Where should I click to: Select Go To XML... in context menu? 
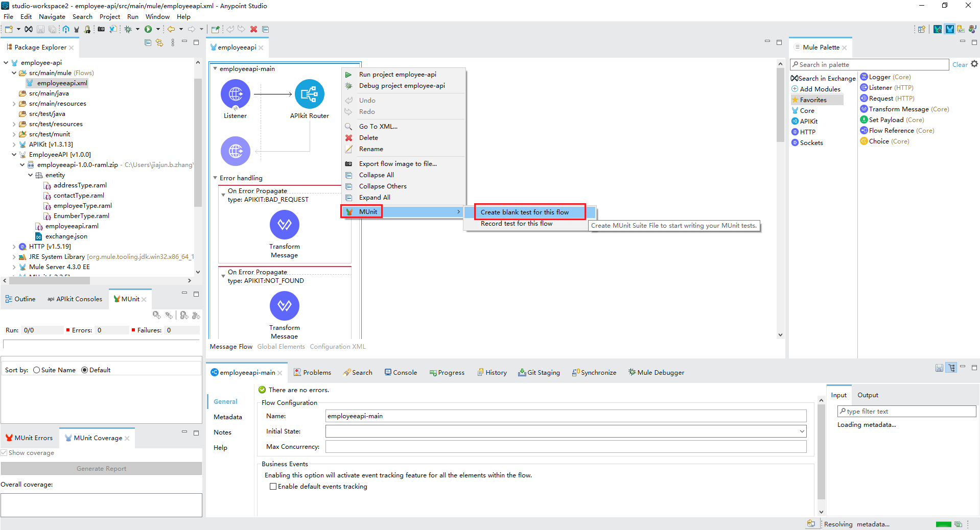[378, 127]
